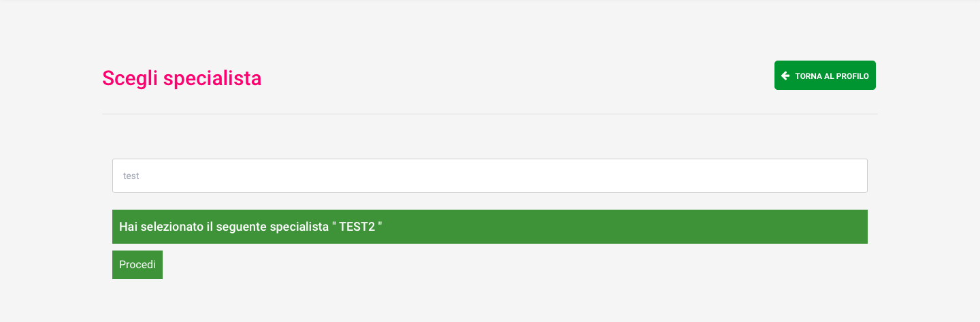Select the word 'test' in search box

tap(131, 176)
